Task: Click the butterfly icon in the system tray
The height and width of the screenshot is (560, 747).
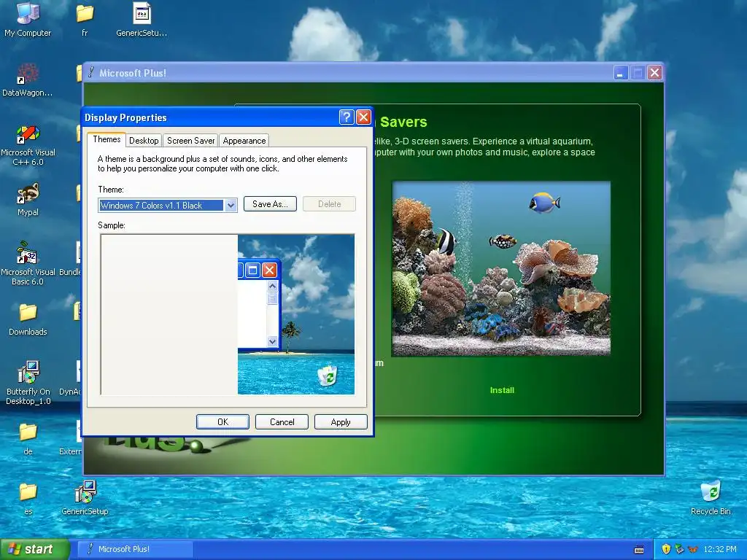Action: (693, 549)
